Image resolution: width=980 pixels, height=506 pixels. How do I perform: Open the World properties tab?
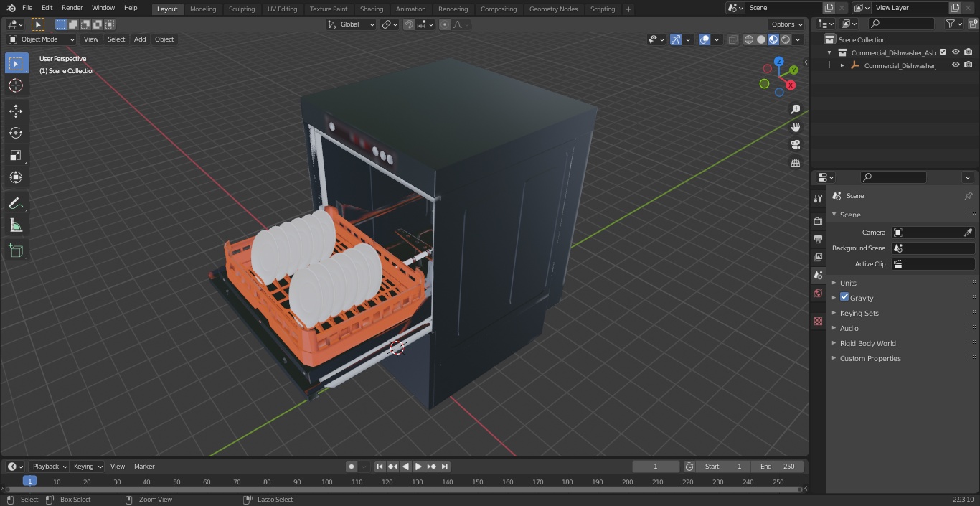[818, 293]
